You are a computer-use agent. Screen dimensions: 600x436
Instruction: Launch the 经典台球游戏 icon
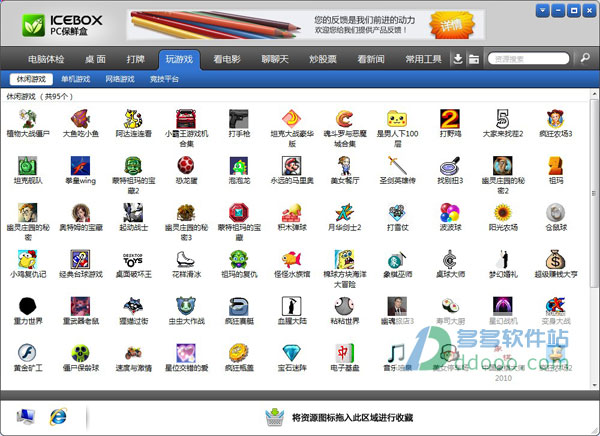(80, 260)
